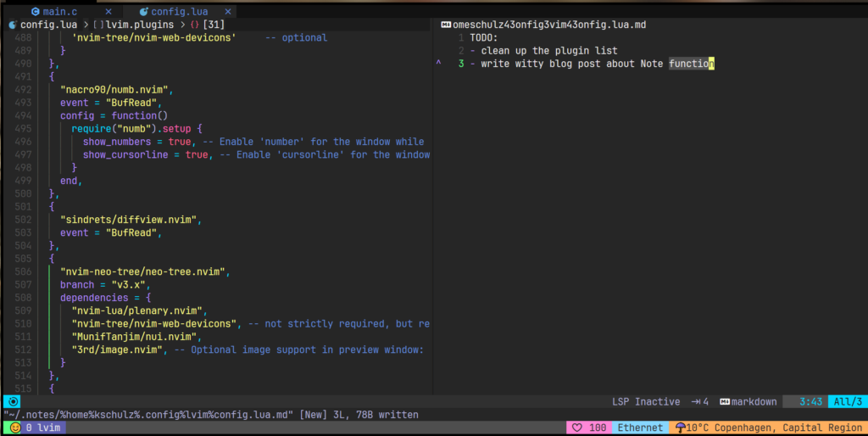The image size is (868, 436).
Task: Click the "MunifTanjim/nui.nvim" string
Action: (x=136, y=337)
